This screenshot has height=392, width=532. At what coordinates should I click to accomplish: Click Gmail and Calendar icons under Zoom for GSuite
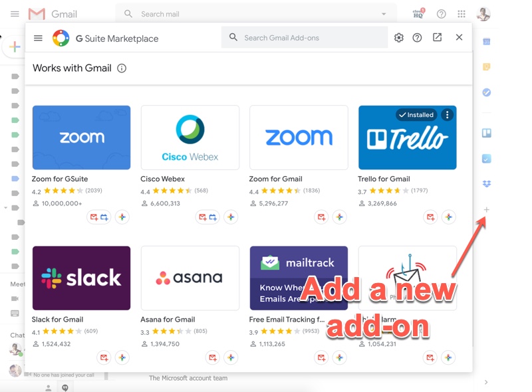(99, 217)
